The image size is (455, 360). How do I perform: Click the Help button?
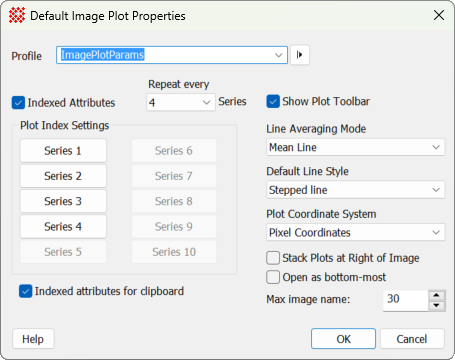coord(33,339)
